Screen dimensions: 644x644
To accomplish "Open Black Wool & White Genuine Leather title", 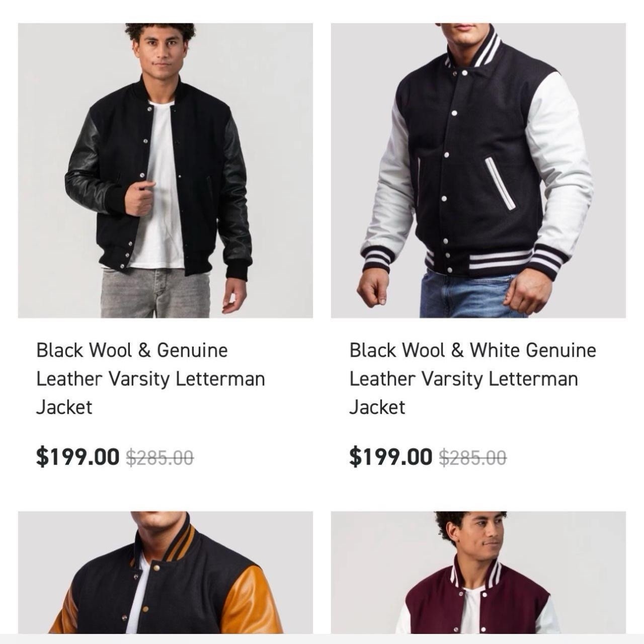I will point(472,378).
